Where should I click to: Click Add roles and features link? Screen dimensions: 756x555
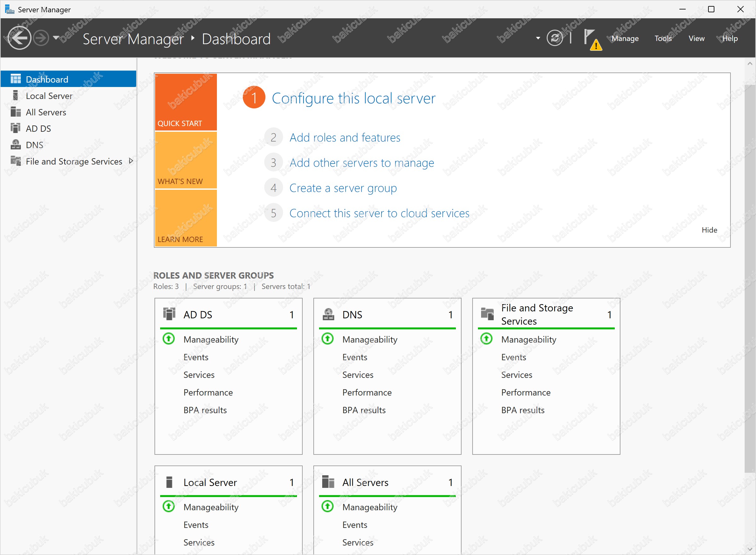click(x=345, y=137)
